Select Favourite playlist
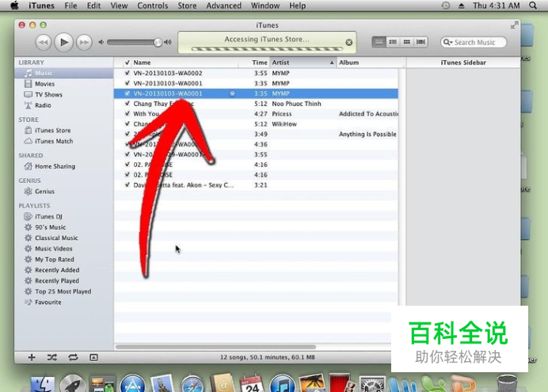The width and height of the screenshot is (548, 392). click(64, 303)
